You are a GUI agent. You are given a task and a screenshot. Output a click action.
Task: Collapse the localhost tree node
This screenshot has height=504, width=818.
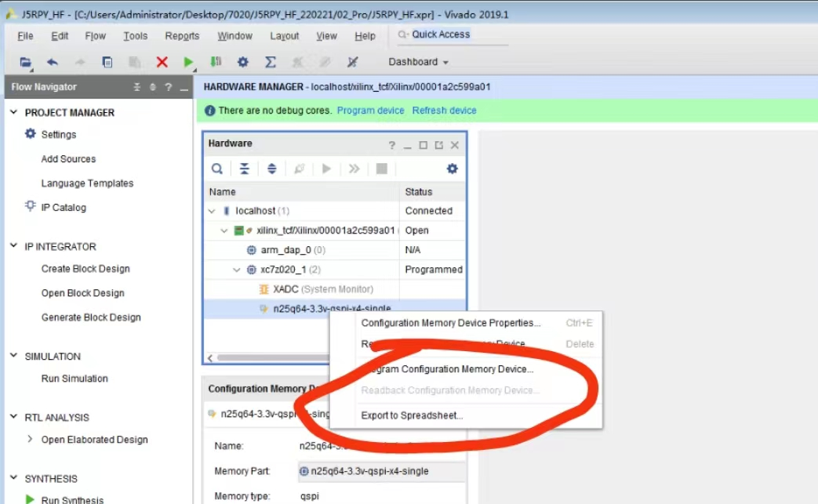[x=212, y=211]
